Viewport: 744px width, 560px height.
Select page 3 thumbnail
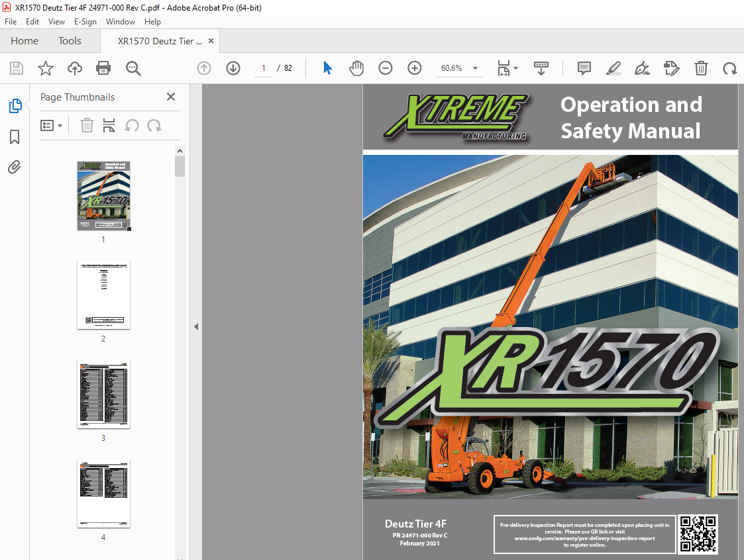pos(103,395)
